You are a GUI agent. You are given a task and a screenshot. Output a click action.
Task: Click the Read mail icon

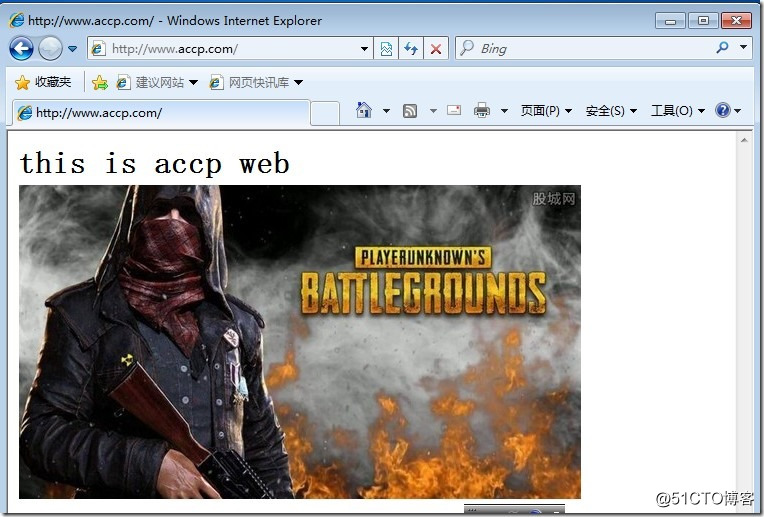pos(454,111)
